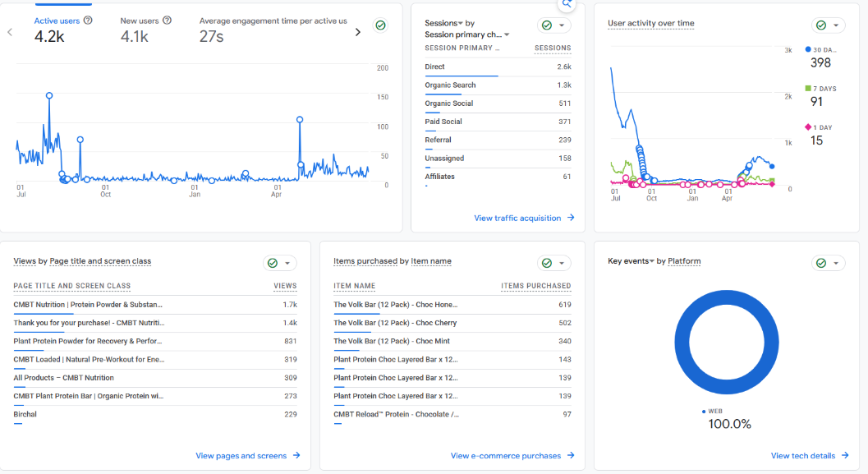Go to previous metrics with the left chevron

coord(10,32)
